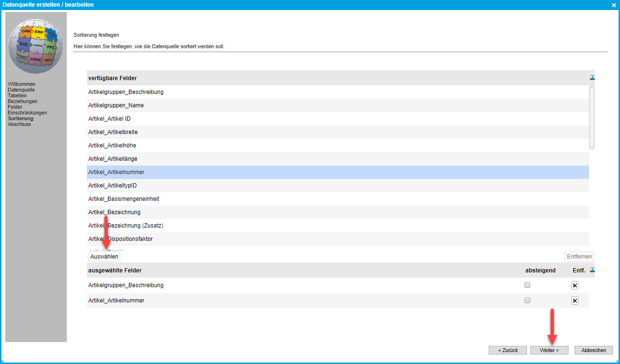Close the Datenquelle erstellen / bearbeiten dialog
The width and height of the screenshot is (620, 364).
click(x=614, y=5)
